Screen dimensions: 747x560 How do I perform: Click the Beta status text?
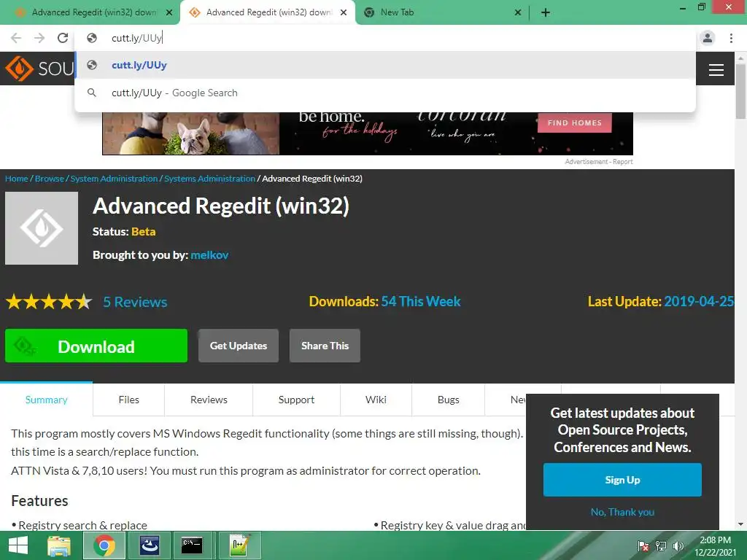point(144,232)
